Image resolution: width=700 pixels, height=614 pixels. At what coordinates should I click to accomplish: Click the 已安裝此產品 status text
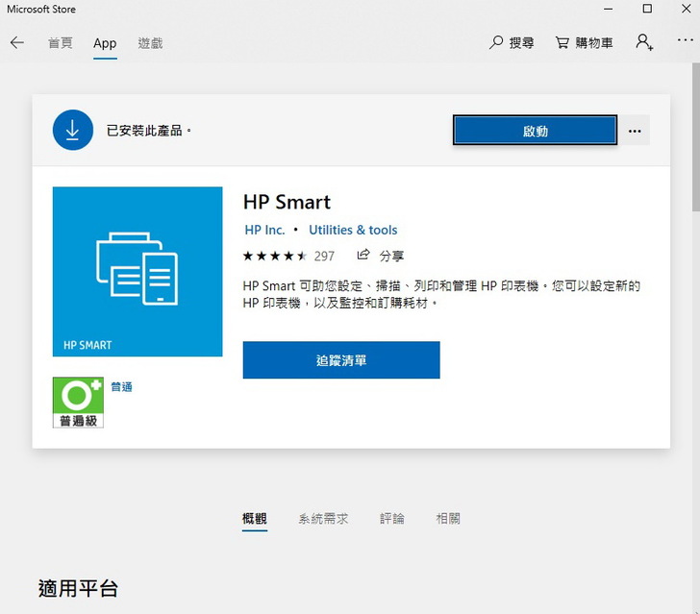coord(149,131)
